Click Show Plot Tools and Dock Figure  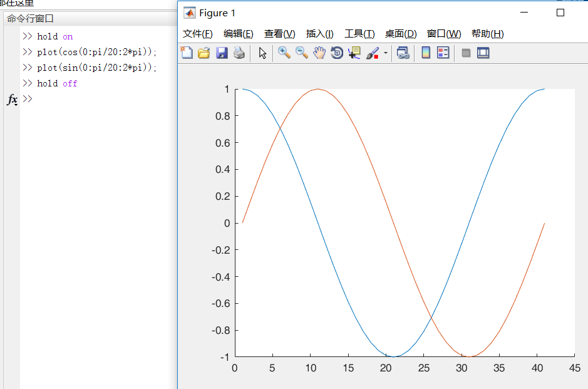coord(483,53)
